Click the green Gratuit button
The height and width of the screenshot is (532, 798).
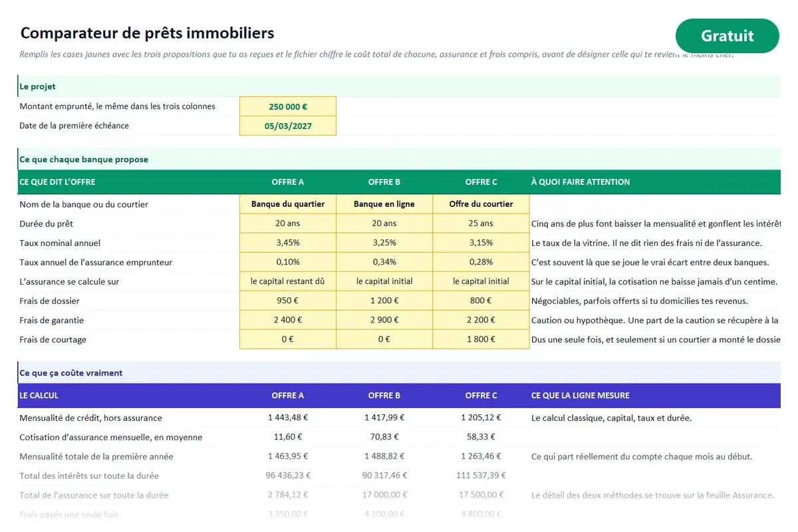[727, 36]
